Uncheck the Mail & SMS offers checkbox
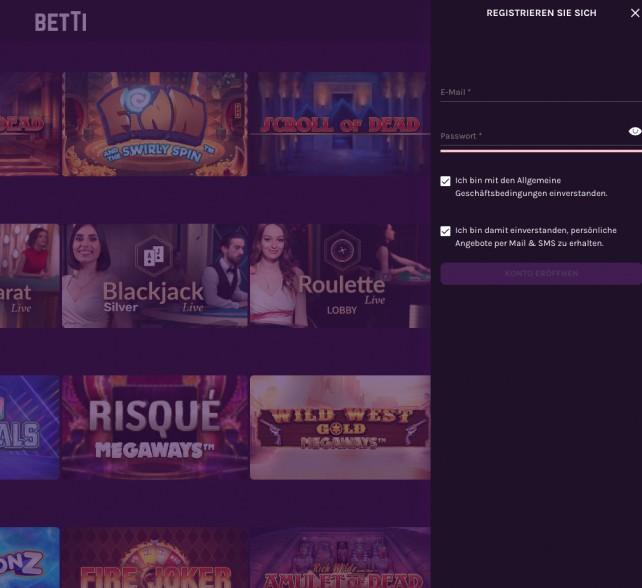642x588 pixels. pos(445,231)
